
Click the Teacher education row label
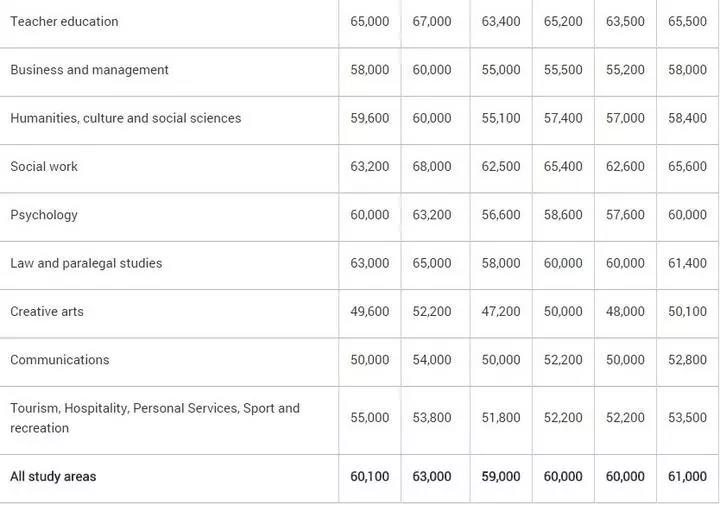click(x=64, y=21)
